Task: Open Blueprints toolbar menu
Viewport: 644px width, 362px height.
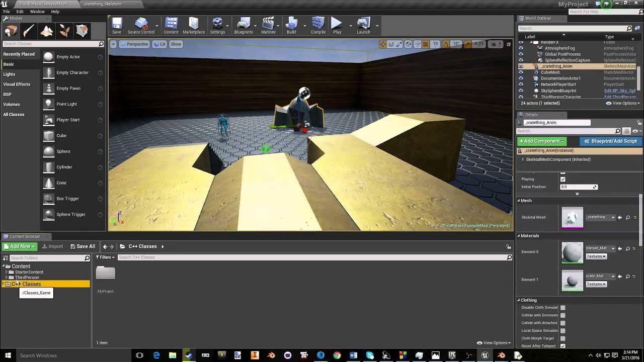Action: (244, 25)
